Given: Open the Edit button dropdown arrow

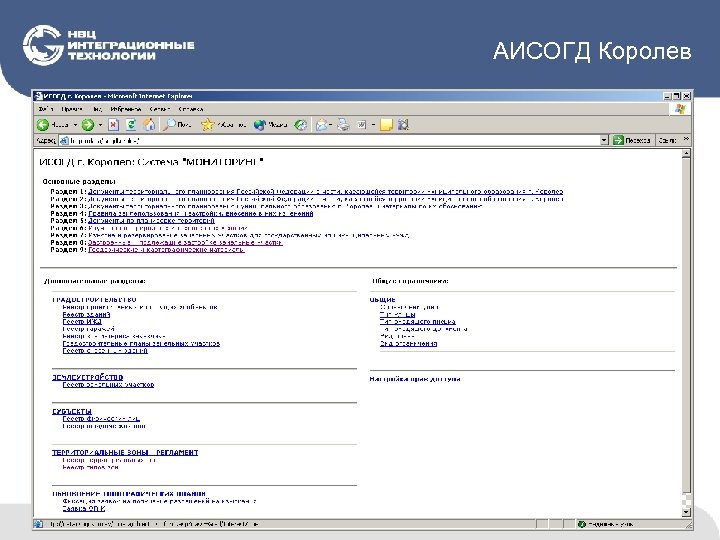Looking at the screenshot, I should [x=373, y=125].
